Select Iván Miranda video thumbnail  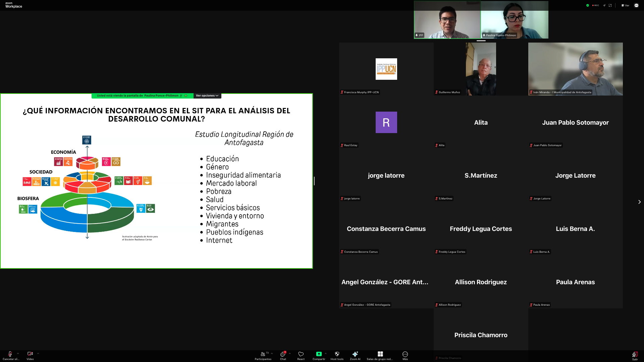coord(575,69)
